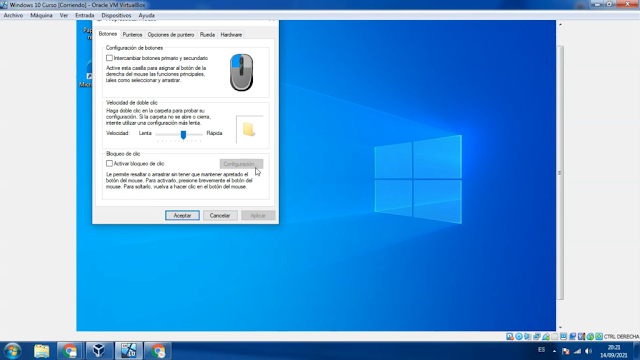
Task: Click the USB devices indicator in VirtualBox status bar
Action: point(546,336)
